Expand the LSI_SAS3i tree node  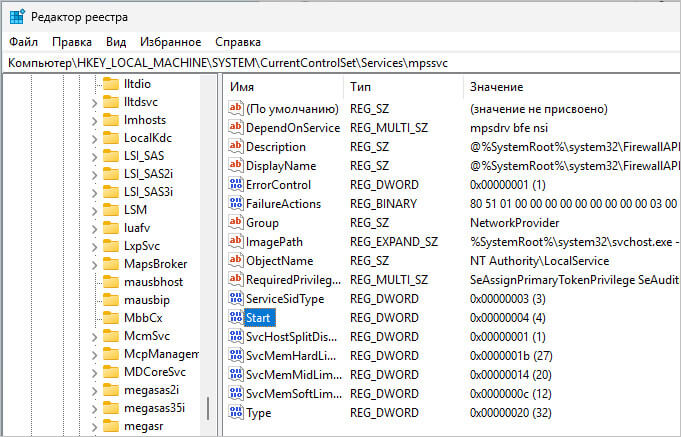point(94,193)
